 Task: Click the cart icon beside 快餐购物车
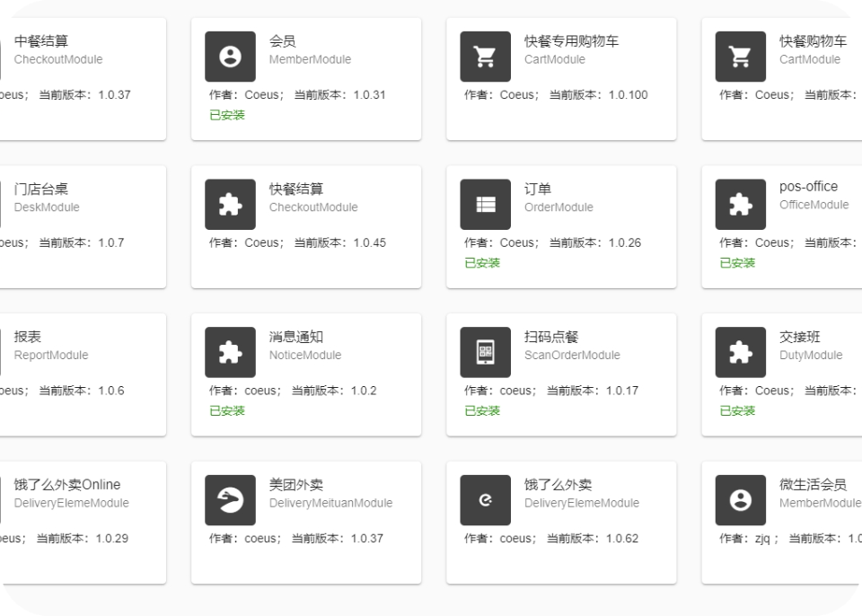(x=740, y=57)
